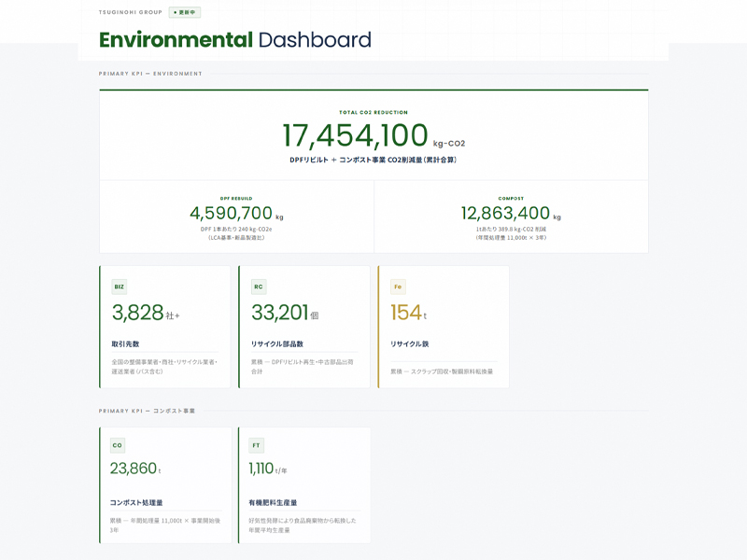Click the PRIMARY KPI — ENVIRONMENT section header

click(150, 74)
